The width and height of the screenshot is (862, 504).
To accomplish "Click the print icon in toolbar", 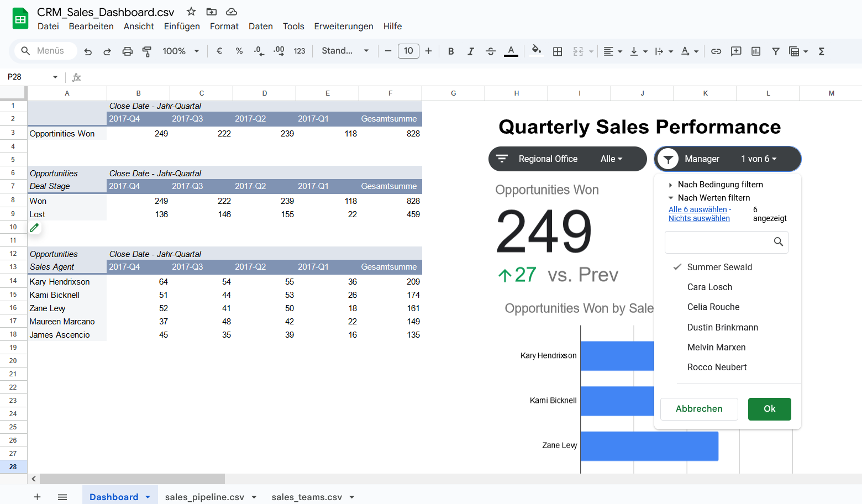I will 127,51.
